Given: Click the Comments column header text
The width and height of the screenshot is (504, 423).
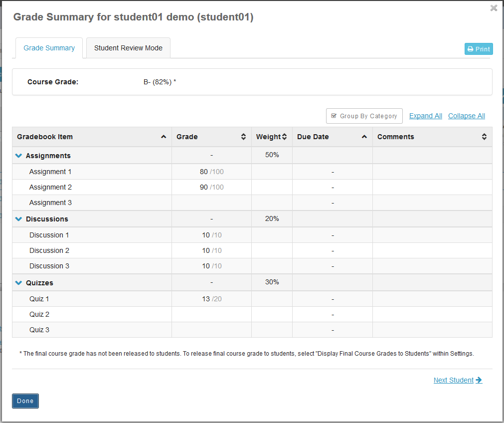Looking at the screenshot, I should click(x=396, y=137).
